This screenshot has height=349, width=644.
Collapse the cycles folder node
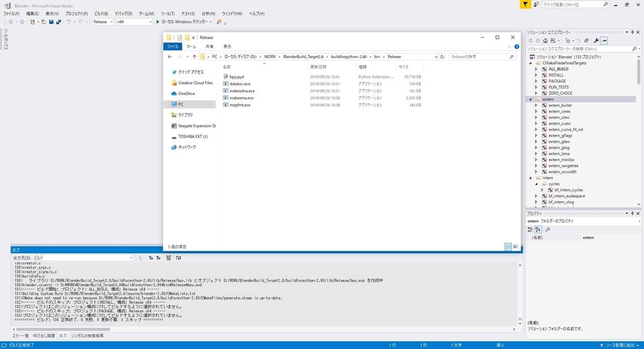coord(536,184)
